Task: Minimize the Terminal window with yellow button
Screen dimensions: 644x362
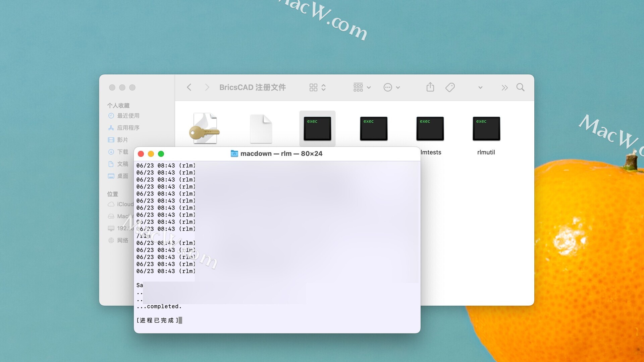Action: (x=151, y=154)
